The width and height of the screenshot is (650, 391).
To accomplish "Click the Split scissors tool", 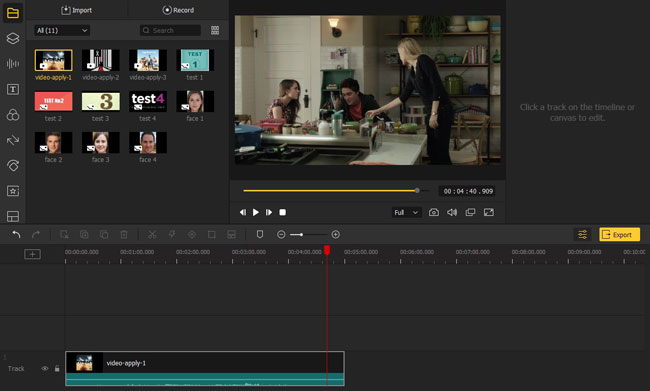I will [152, 235].
